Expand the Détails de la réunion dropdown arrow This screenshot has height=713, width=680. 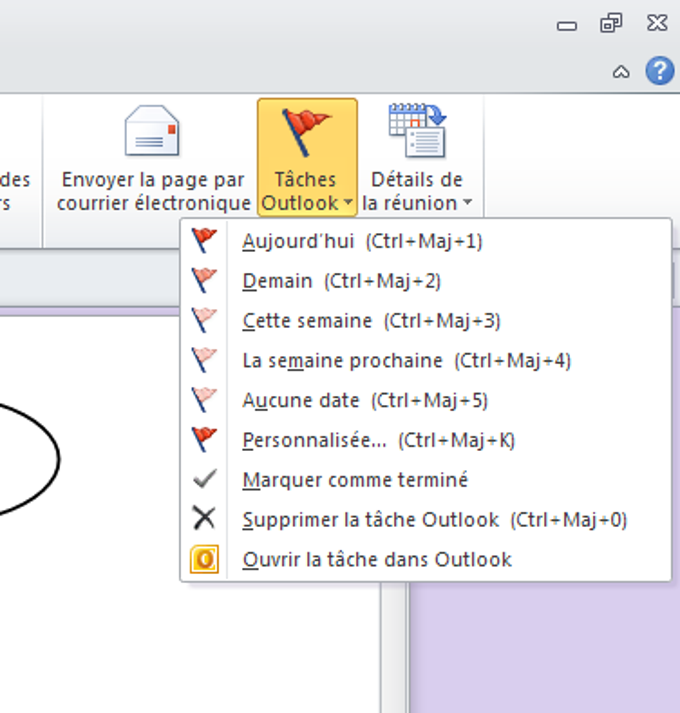click(468, 201)
